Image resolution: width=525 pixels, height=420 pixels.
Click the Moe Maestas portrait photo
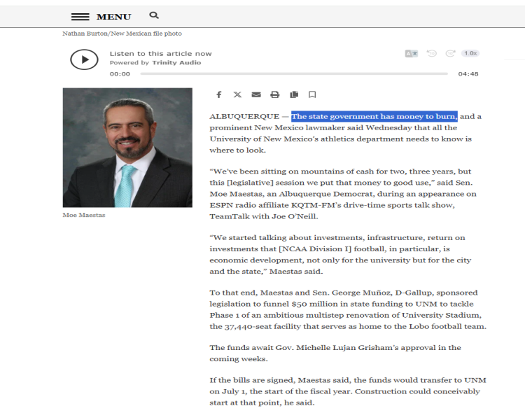pos(127,147)
